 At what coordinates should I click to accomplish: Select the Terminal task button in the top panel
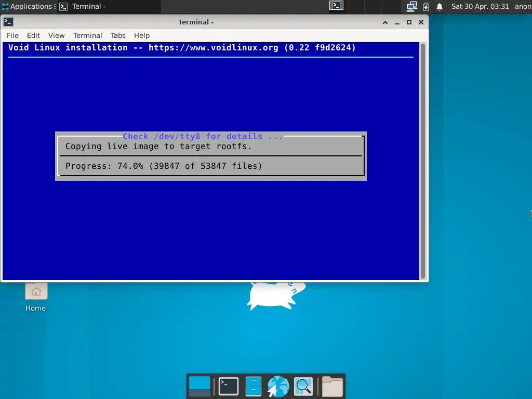(x=109, y=6)
